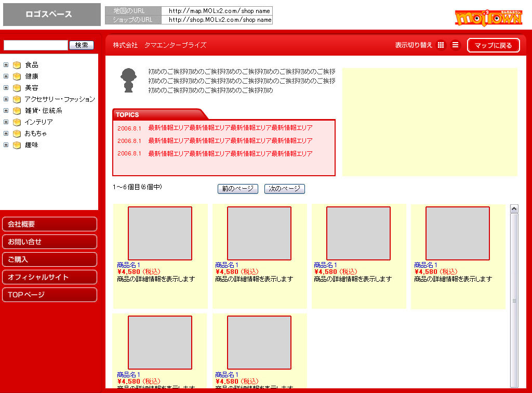Click the yellow banner area beside topics

[430, 122]
